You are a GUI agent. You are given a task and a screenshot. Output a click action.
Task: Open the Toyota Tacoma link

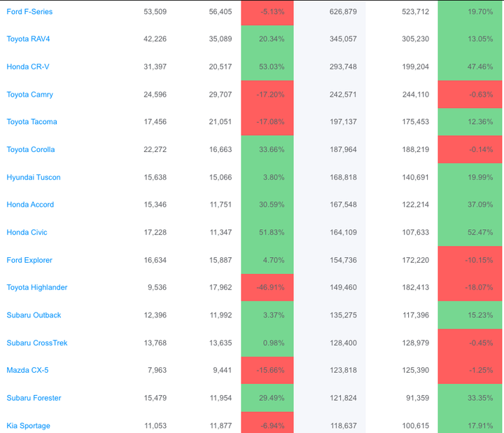[x=31, y=122]
